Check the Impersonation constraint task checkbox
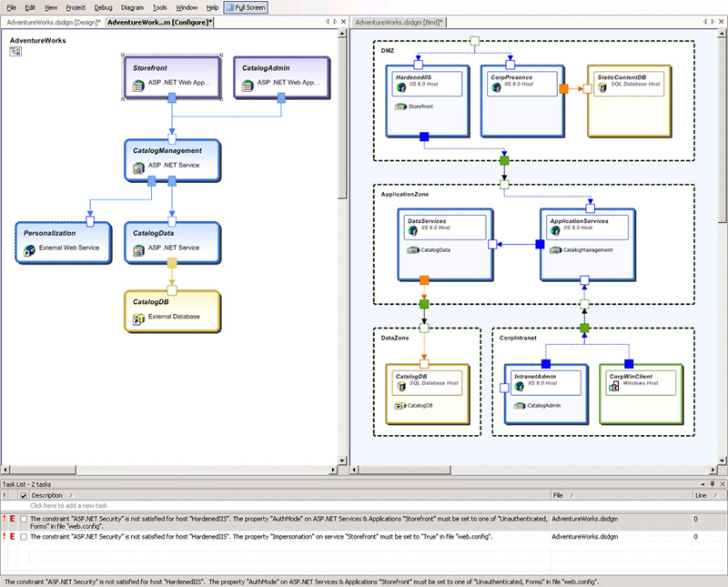Viewport: 728px width, 587px height. 24,536
